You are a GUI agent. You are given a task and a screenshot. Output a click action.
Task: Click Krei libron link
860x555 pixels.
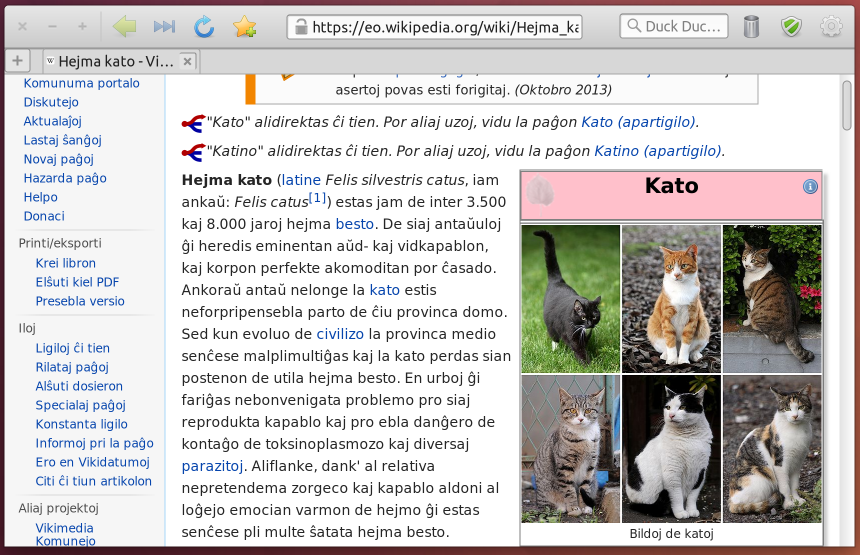pos(65,263)
